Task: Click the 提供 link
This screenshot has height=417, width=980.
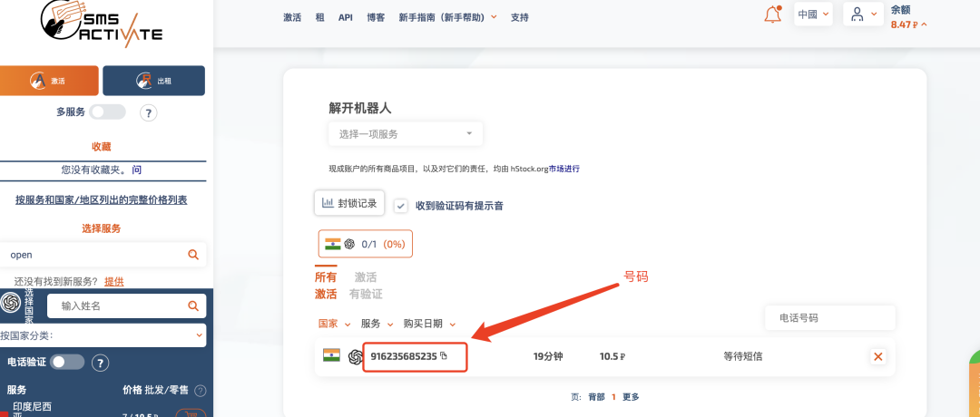Action: pos(113,282)
